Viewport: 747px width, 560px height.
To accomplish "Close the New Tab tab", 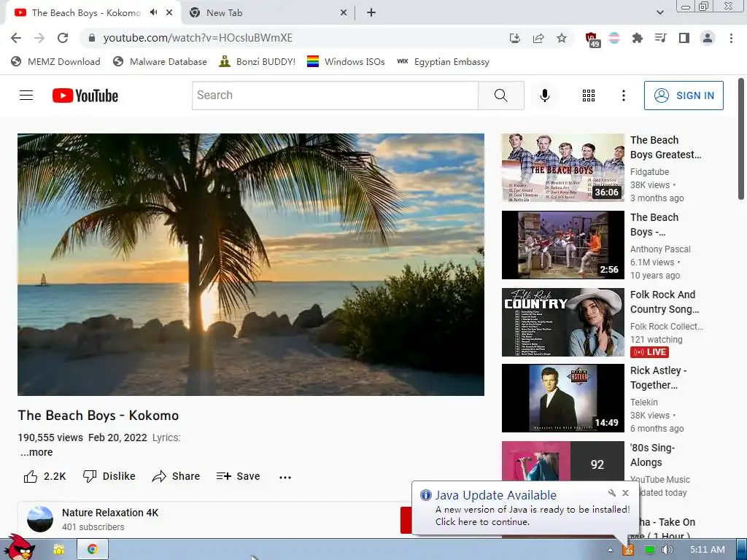I will pyautogui.click(x=344, y=13).
